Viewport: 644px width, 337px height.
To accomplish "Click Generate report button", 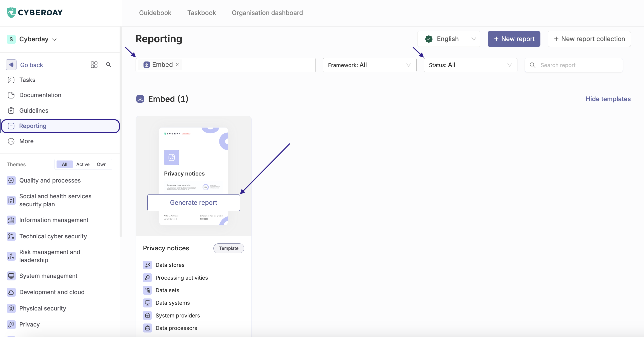I will pyautogui.click(x=194, y=203).
